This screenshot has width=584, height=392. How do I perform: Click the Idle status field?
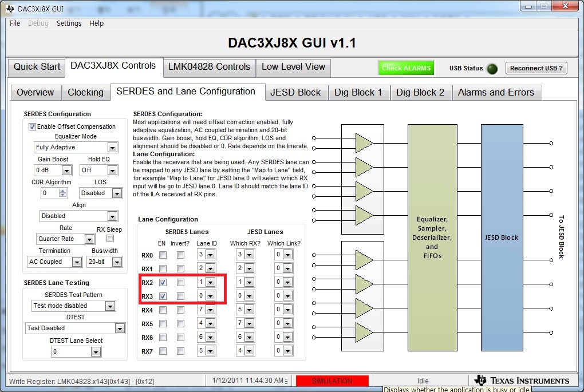point(423,381)
